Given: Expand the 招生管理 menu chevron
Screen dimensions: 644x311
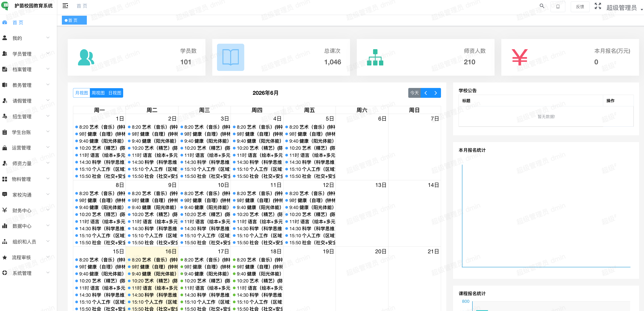Looking at the screenshot, I should click(48, 116).
